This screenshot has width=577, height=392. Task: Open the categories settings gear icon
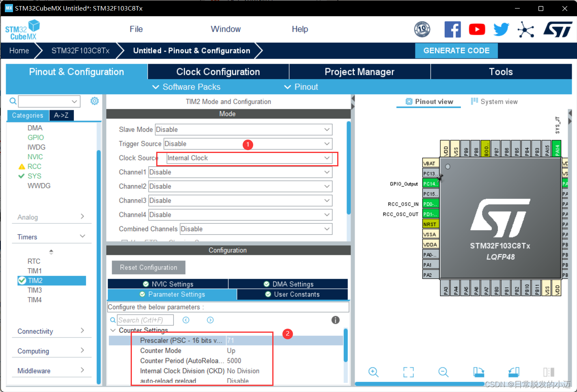pos(95,101)
